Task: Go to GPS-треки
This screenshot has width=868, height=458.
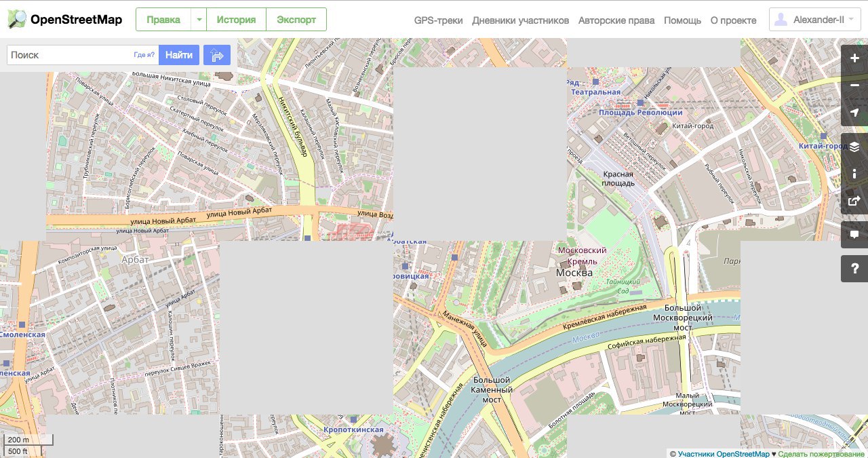Action: (438, 20)
